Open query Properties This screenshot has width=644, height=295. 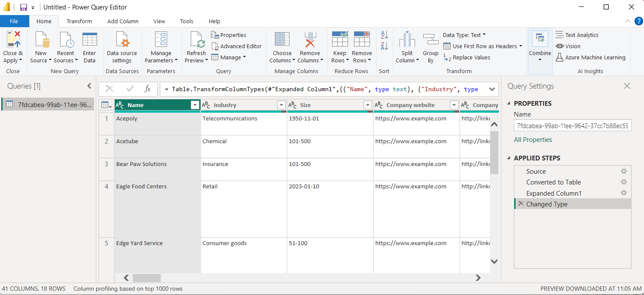pyautogui.click(x=229, y=35)
